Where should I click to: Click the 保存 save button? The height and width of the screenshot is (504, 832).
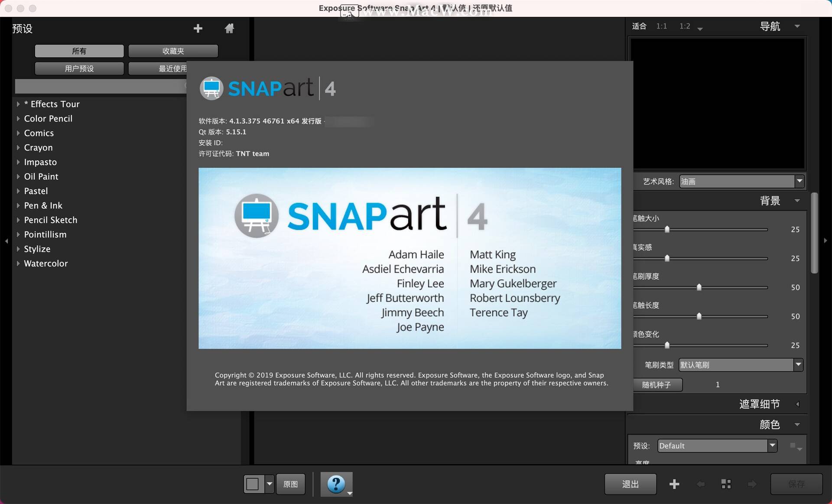tap(796, 484)
